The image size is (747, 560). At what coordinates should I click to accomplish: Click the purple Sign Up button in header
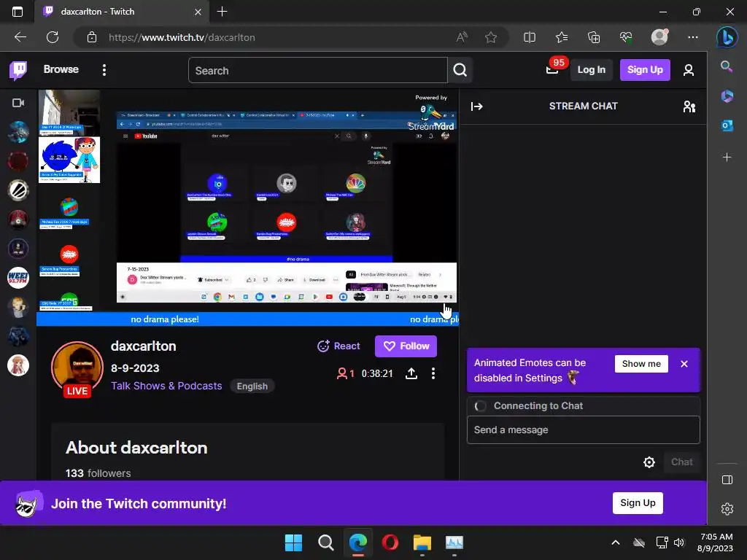click(x=645, y=70)
